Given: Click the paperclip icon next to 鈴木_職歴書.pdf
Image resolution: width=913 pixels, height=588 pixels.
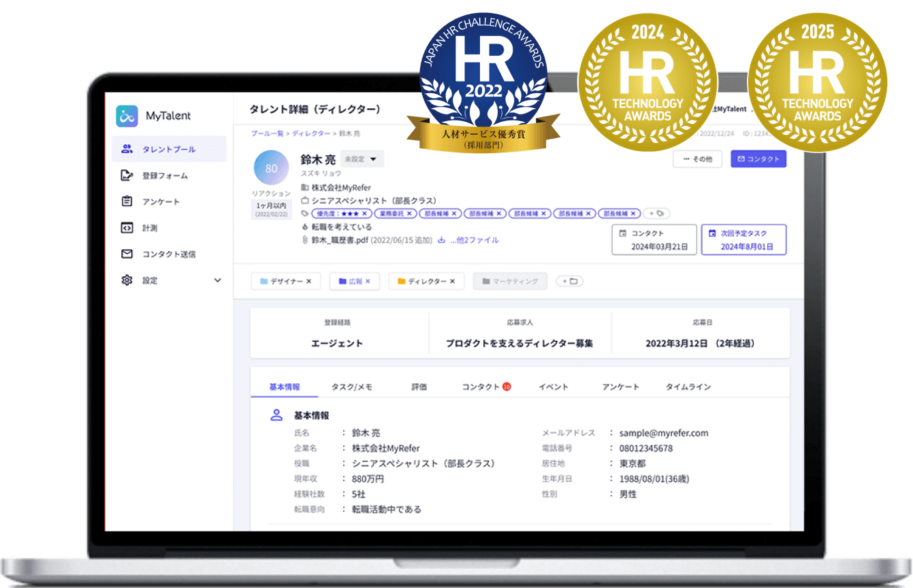Looking at the screenshot, I should click(x=305, y=240).
